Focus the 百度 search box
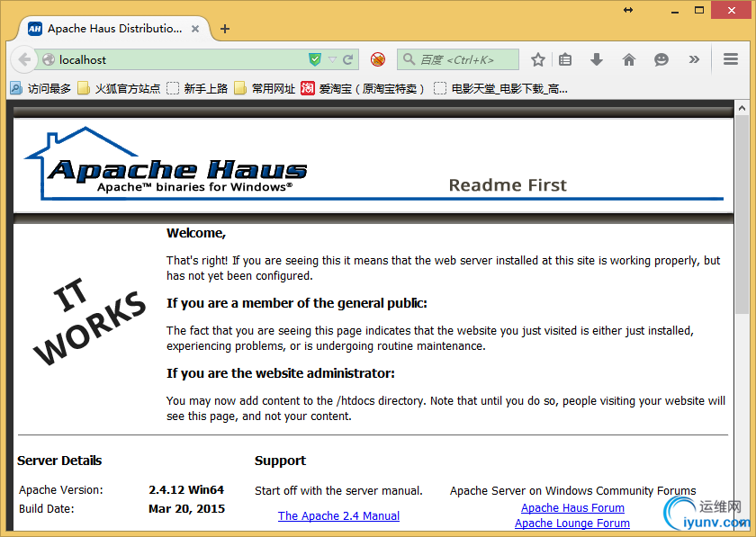The width and height of the screenshot is (756, 537). click(458, 59)
